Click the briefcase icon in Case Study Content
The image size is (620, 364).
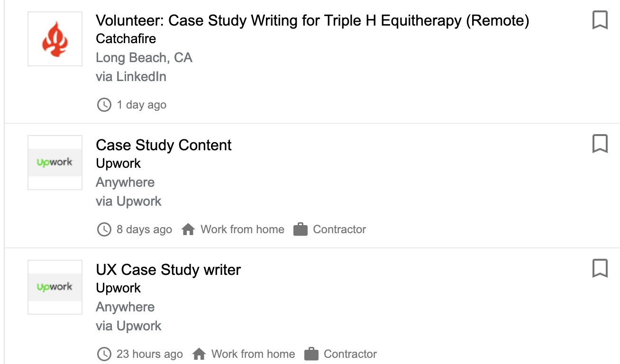pos(301,229)
